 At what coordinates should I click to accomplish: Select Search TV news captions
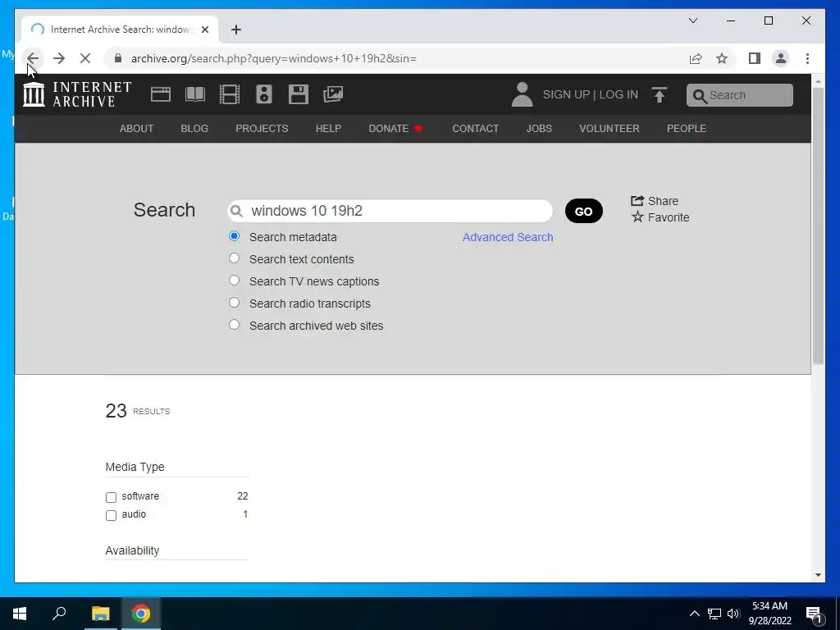coord(234,281)
